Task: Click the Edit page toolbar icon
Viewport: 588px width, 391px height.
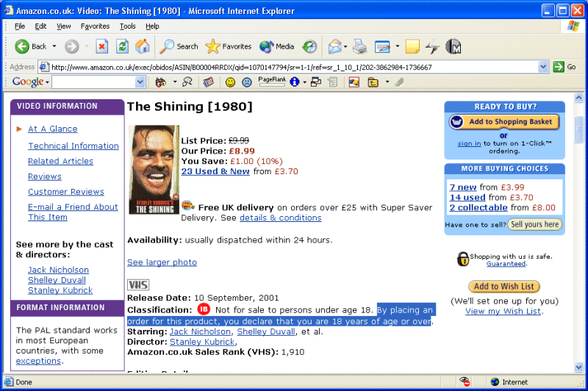Action: click(382, 46)
